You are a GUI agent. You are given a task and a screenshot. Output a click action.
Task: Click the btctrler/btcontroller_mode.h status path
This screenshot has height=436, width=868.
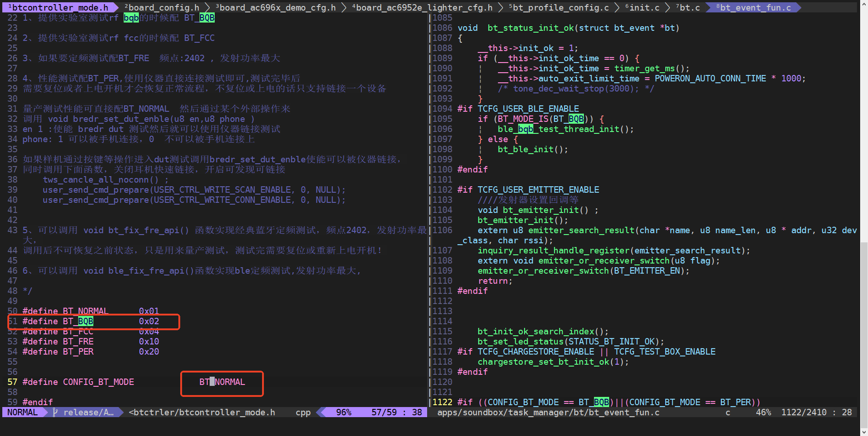click(x=202, y=413)
